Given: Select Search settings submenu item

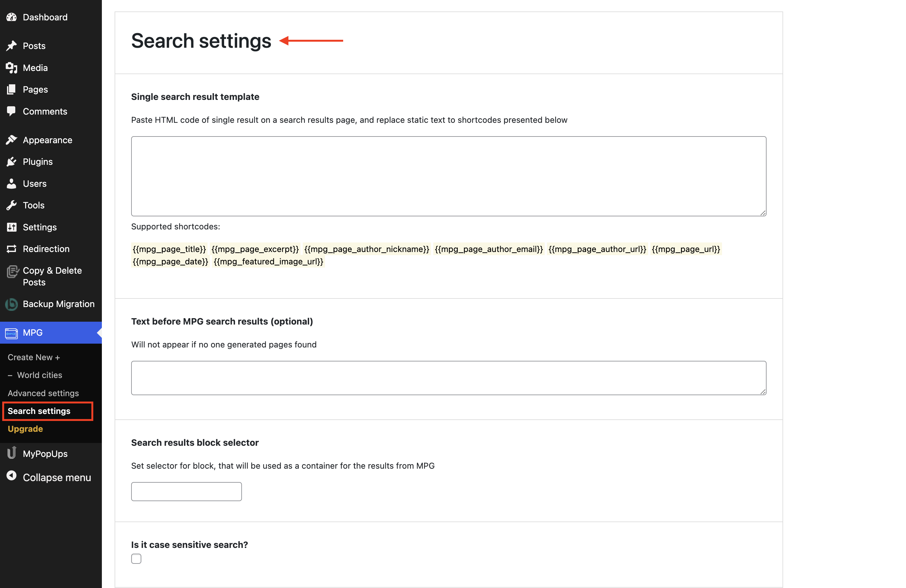Looking at the screenshot, I should click(39, 411).
